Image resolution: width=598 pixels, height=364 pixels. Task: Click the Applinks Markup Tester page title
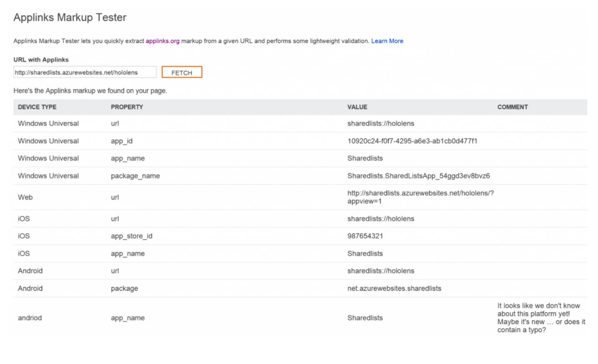pyautogui.click(x=70, y=17)
